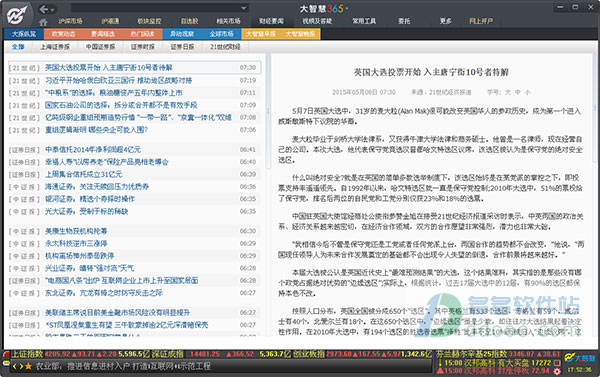Switch to the 政策动态 tab
This screenshot has height=377, width=600.
point(64,34)
